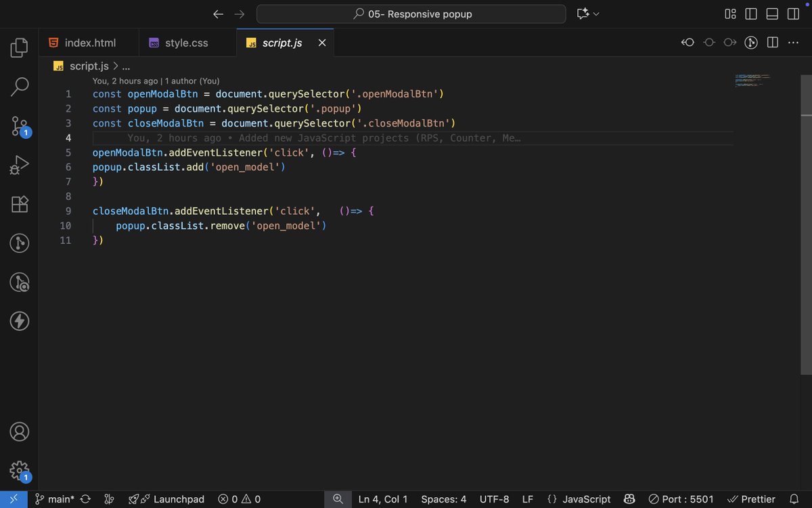Change indentation 'Spaces: 4'

click(x=444, y=499)
